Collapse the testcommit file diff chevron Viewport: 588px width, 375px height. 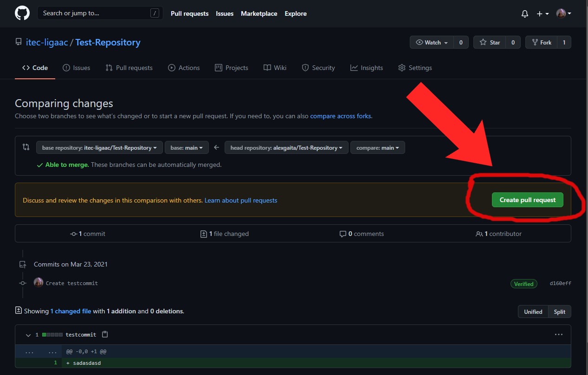(x=28, y=335)
